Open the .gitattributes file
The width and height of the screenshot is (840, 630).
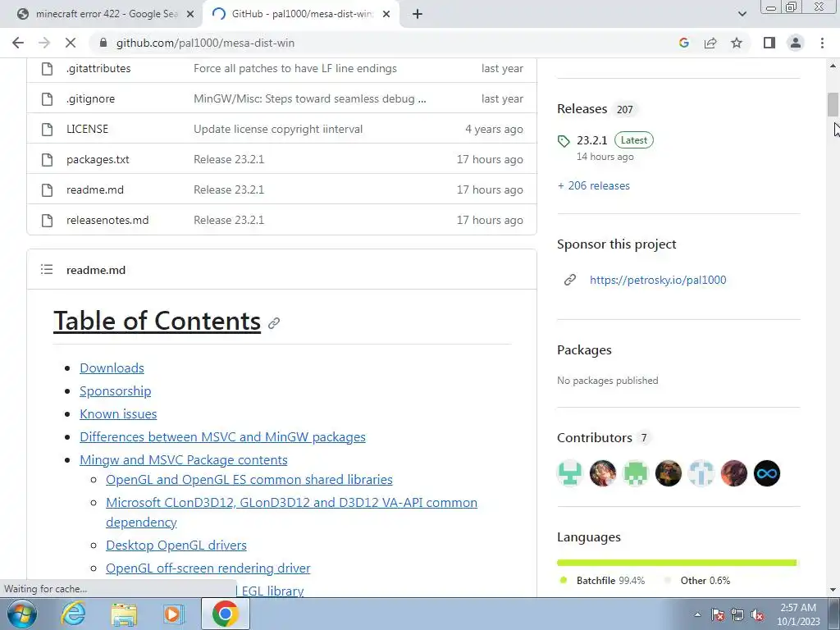point(98,69)
